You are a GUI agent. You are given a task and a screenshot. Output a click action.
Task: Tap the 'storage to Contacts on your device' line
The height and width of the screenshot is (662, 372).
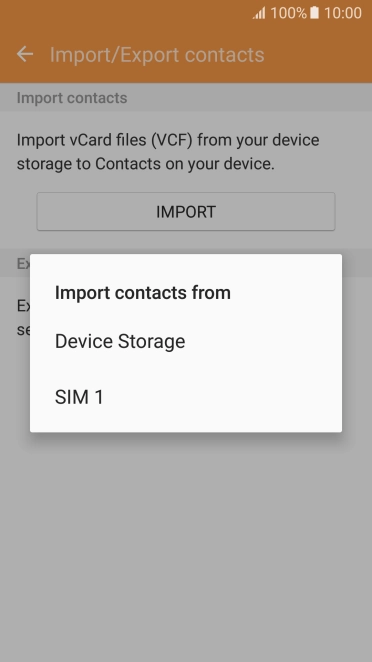click(x=146, y=164)
